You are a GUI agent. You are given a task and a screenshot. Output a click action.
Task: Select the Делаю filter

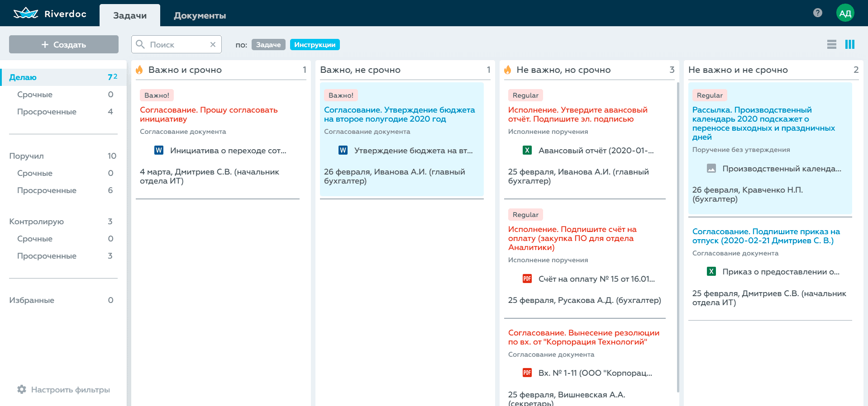click(x=63, y=77)
